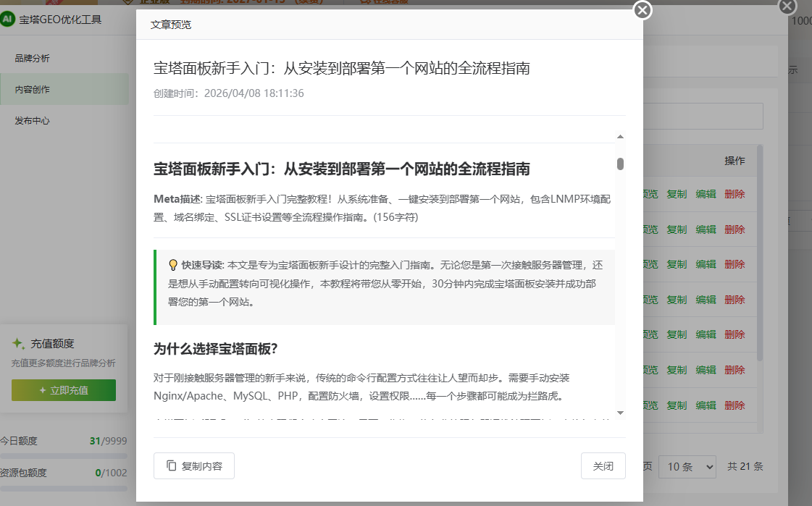The width and height of the screenshot is (812, 506).
Task: Click the lightbulb icon in 快速导读 box
Action: [x=174, y=264]
